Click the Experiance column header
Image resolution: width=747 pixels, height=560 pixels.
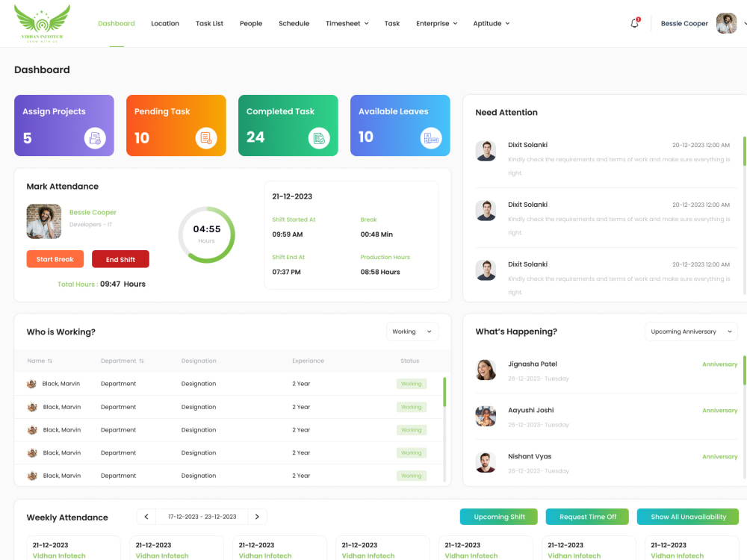click(309, 361)
